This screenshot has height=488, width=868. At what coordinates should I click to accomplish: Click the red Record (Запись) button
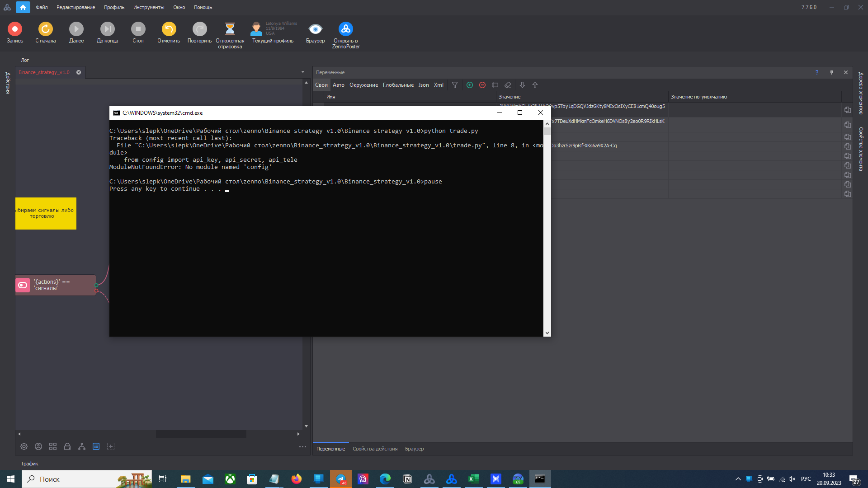[x=14, y=29]
